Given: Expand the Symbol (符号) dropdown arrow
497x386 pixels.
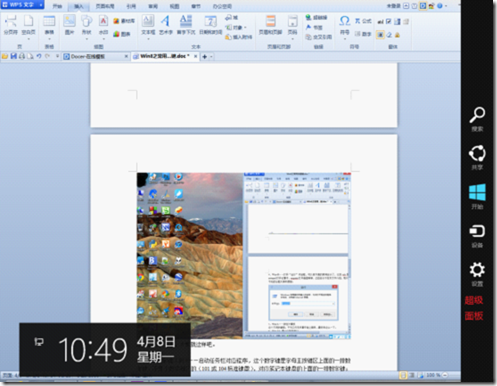Looking at the screenshot, I should pyautogui.click(x=344, y=39).
